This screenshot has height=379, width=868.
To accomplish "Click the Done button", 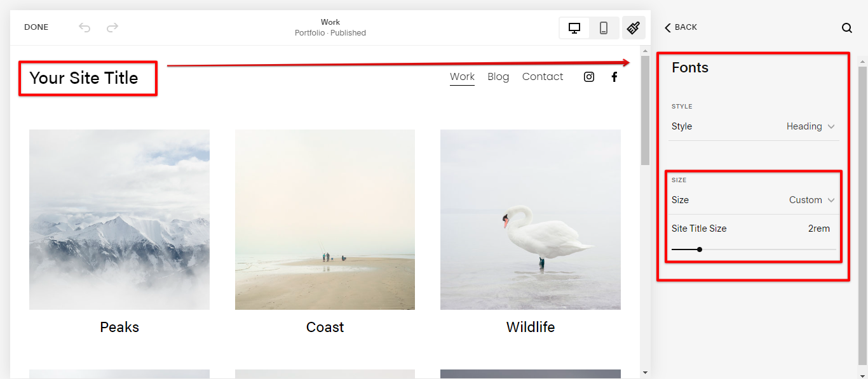I will pos(36,27).
